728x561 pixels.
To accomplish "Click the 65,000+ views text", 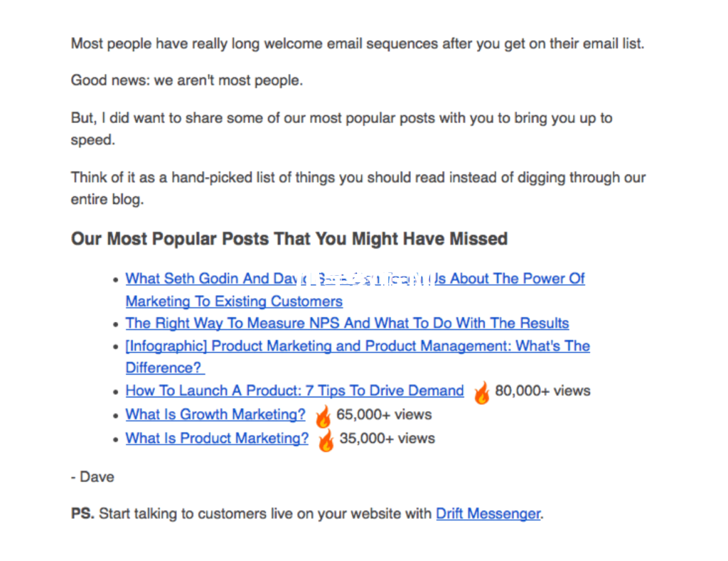I will pos(384,415).
